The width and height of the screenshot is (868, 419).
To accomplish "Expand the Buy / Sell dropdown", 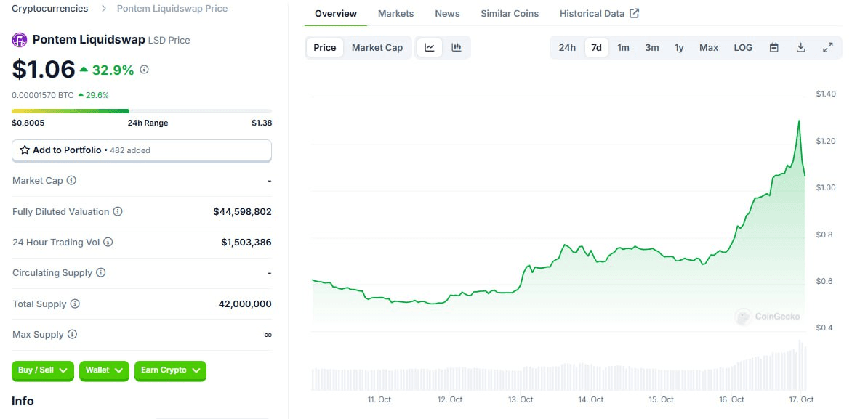I will (x=43, y=370).
